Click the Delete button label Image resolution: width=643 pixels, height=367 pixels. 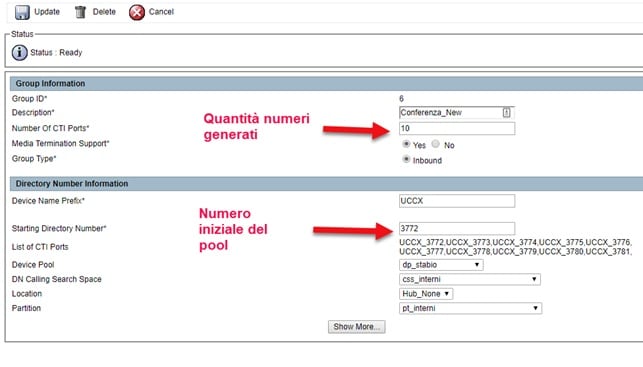pos(104,12)
